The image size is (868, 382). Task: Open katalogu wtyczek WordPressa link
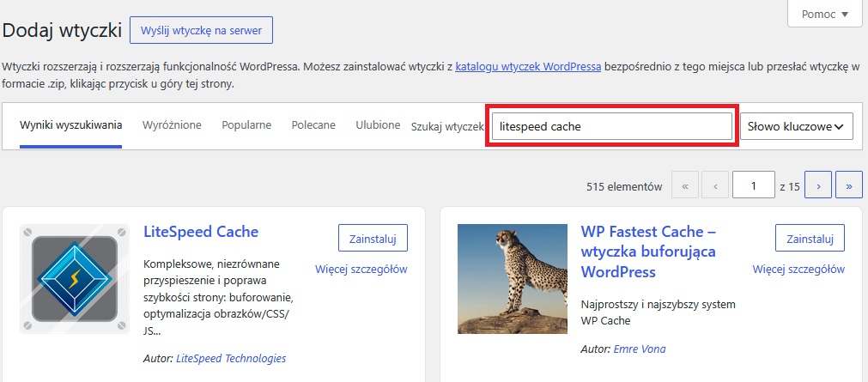[x=528, y=67]
